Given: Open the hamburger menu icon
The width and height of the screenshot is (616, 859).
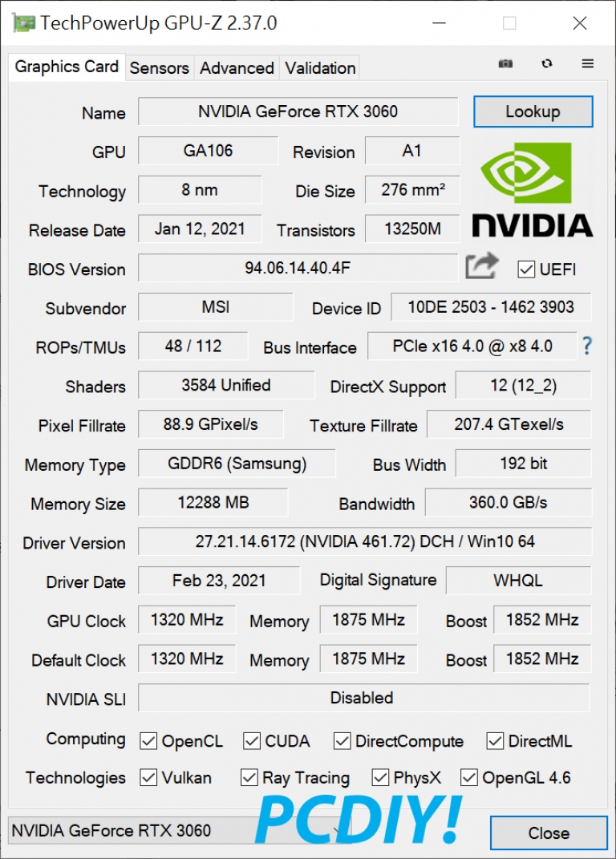Looking at the screenshot, I should [x=587, y=63].
